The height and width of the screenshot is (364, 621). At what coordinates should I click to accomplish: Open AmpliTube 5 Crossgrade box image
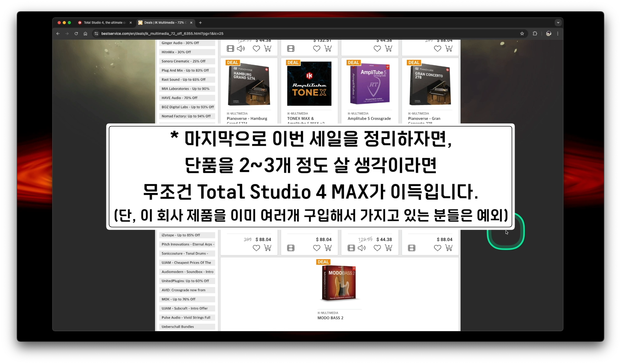point(370,84)
